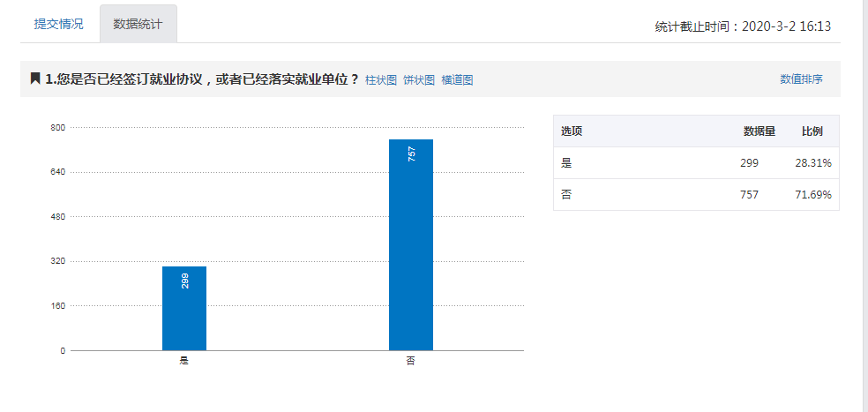Click the 800 gridline label on the chart

pyautogui.click(x=58, y=128)
